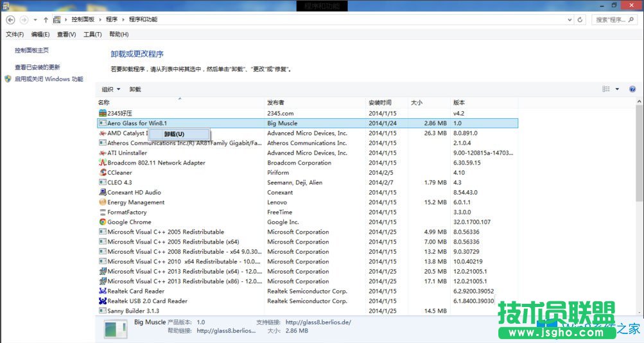Click the Realtek Card Reader icon
Screen dimensions: 644x343
(x=103, y=291)
